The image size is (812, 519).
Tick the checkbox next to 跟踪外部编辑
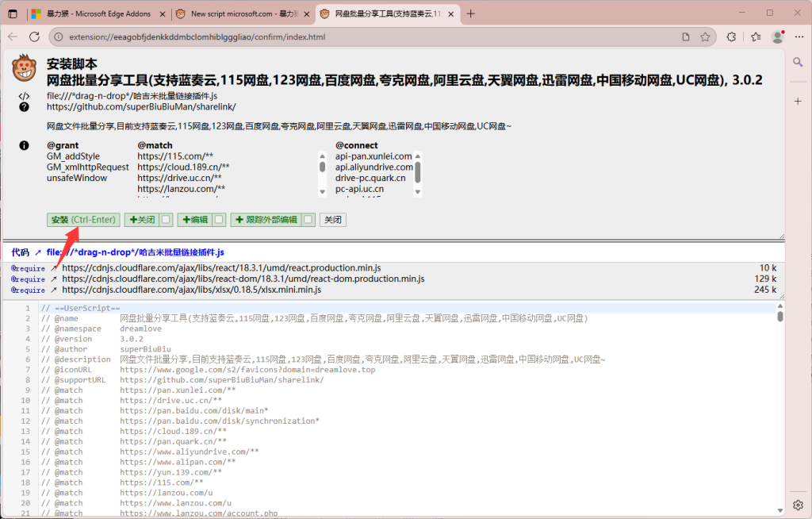(x=307, y=219)
